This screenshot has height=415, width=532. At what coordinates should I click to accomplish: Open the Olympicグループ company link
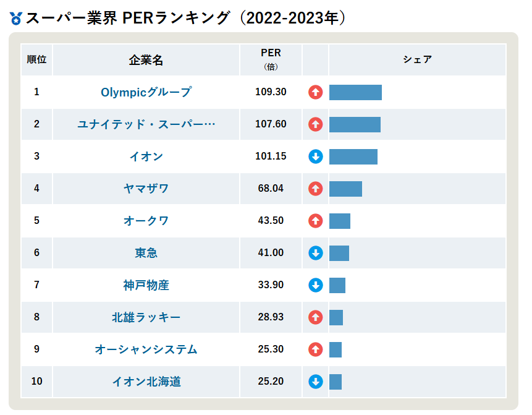[x=146, y=92]
